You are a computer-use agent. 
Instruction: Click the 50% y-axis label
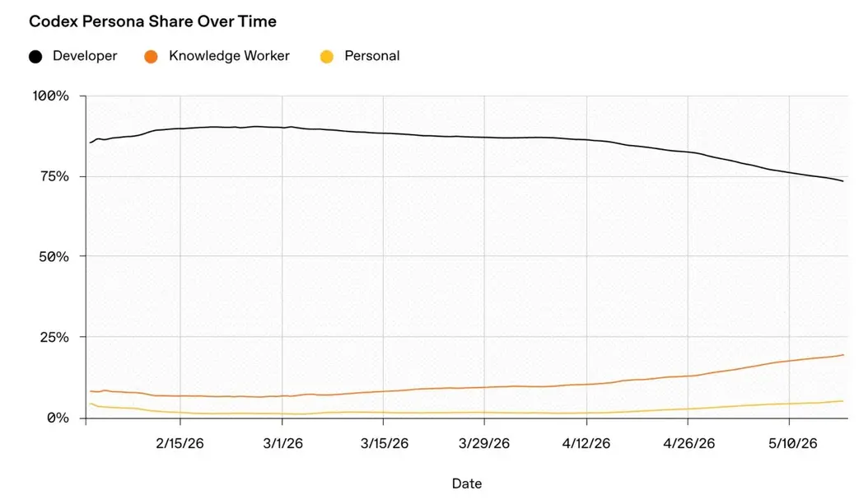54,257
